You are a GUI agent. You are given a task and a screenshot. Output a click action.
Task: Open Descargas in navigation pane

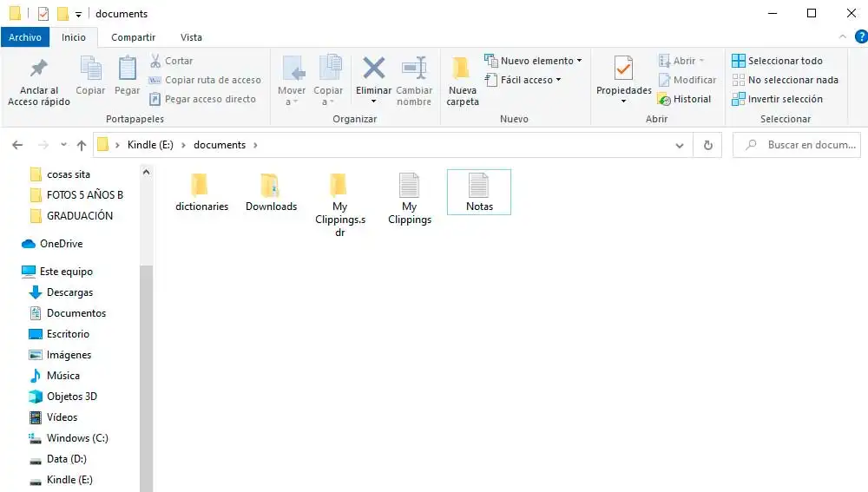pos(61,292)
